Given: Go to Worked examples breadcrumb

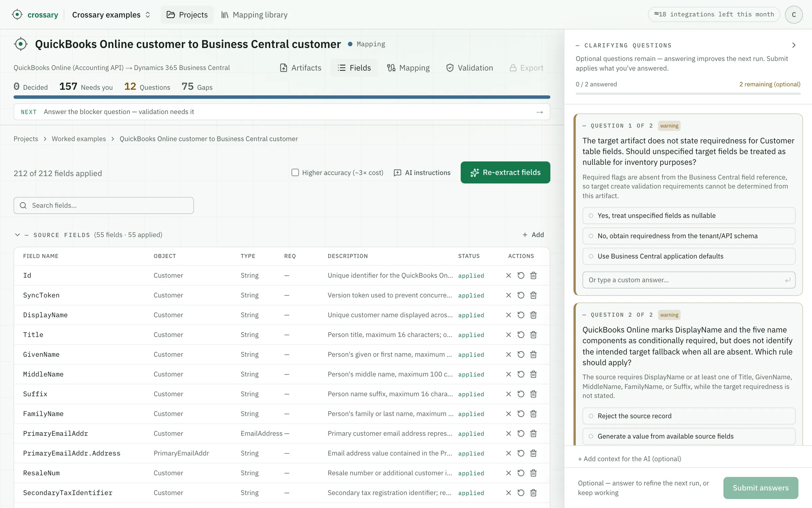Looking at the screenshot, I should (78, 139).
